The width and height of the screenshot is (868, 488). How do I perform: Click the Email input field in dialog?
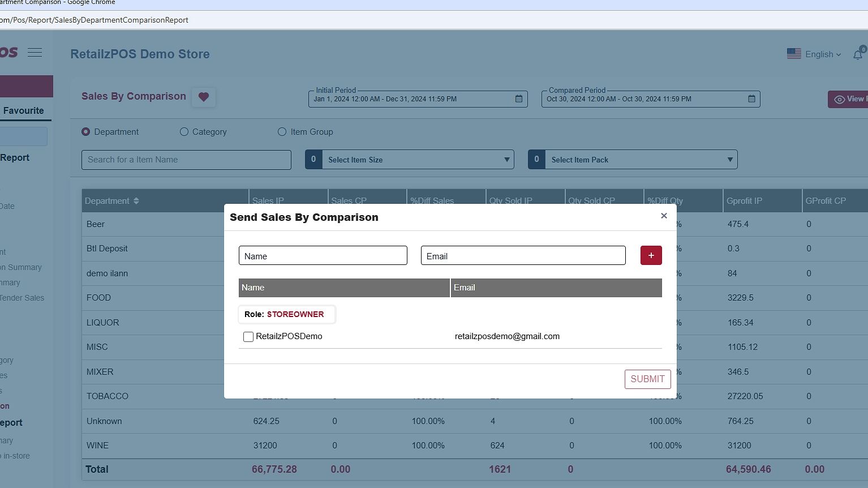(x=523, y=256)
